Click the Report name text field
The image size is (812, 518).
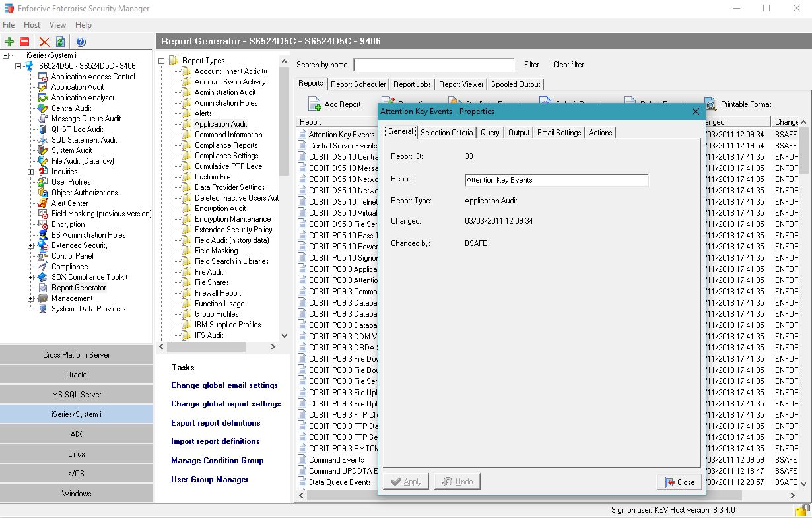[x=556, y=180]
